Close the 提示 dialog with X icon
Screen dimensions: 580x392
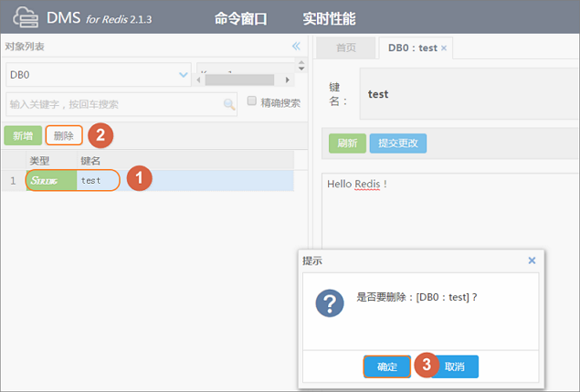pyautogui.click(x=532, y=260)
